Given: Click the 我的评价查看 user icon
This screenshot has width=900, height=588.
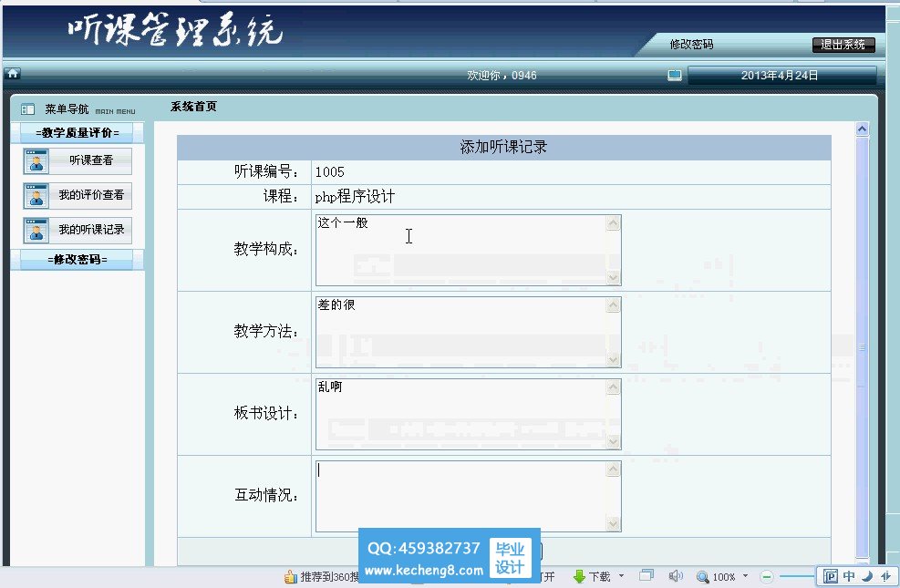Looking at the screenshot, I should click(x=36, y=196).
